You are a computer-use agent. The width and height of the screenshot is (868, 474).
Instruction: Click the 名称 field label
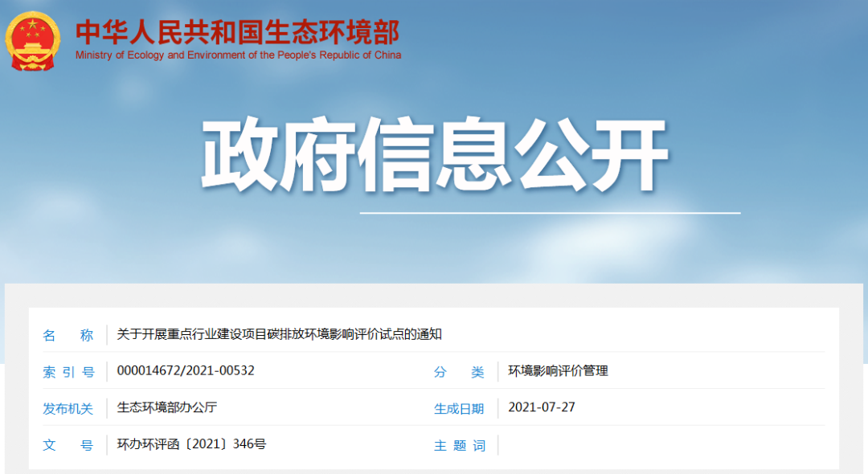(x=68, y=335)
